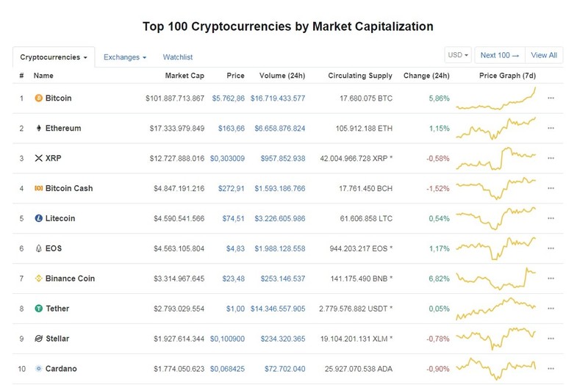Open the Exchanges dropdown menu

125,57
